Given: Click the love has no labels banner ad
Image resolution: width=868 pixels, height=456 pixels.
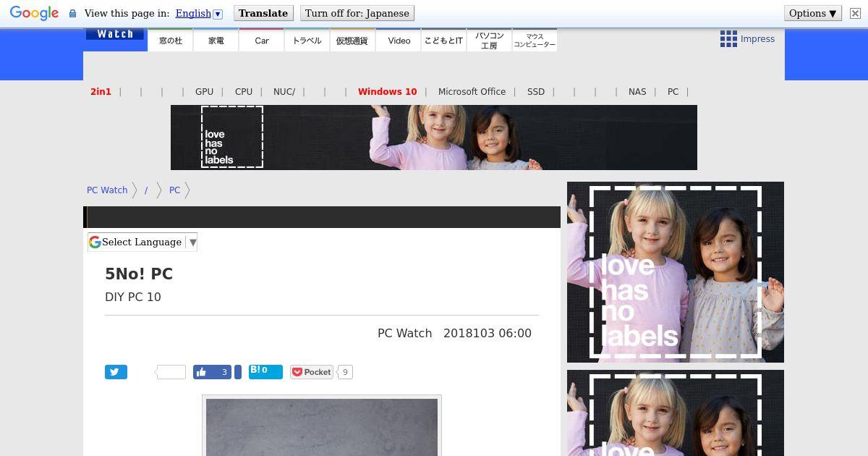Looking at the screenshot, I should click(x=434, y=138).
